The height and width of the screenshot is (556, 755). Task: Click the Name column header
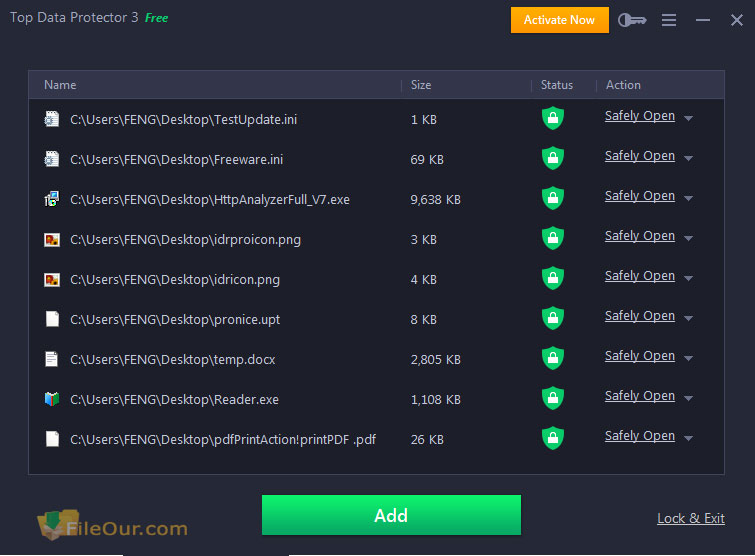[x=60, y=85]
